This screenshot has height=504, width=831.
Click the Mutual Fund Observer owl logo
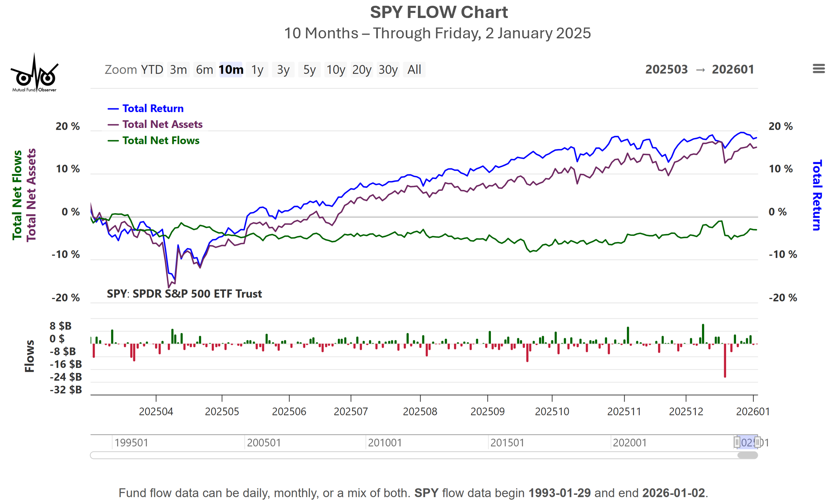(34, 73)
